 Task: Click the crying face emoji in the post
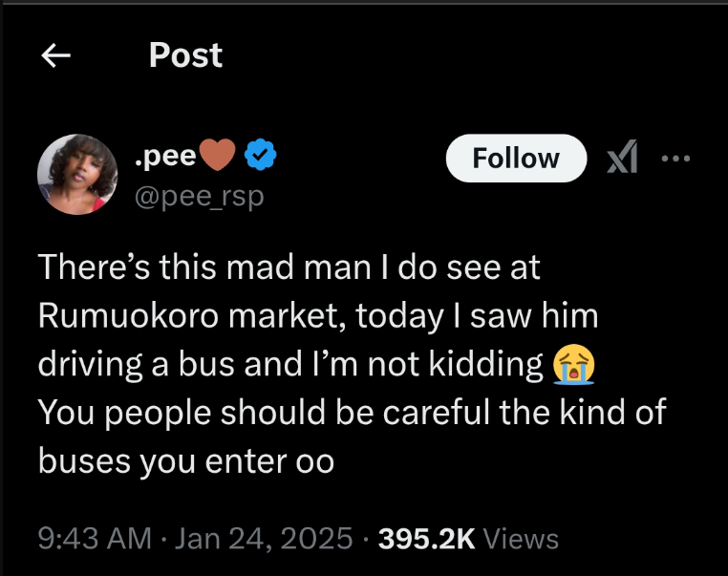coord(573,366)
